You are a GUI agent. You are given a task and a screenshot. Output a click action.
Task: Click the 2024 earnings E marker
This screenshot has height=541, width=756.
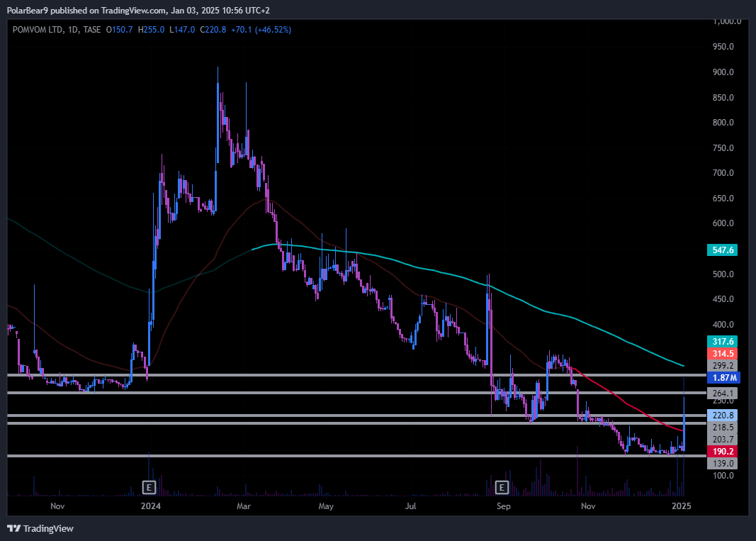pyautogui.click(x=149, y=487)
